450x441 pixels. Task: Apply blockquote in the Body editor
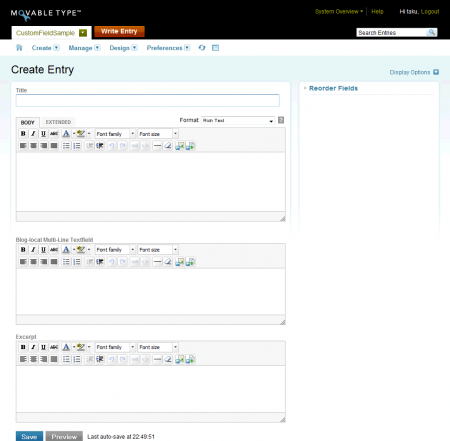100,146
